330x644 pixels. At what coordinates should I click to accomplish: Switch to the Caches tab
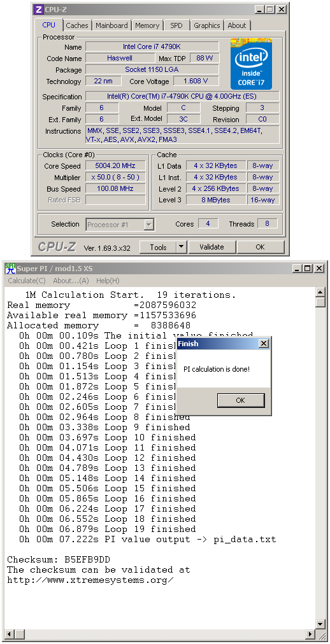tap(77, 25)
